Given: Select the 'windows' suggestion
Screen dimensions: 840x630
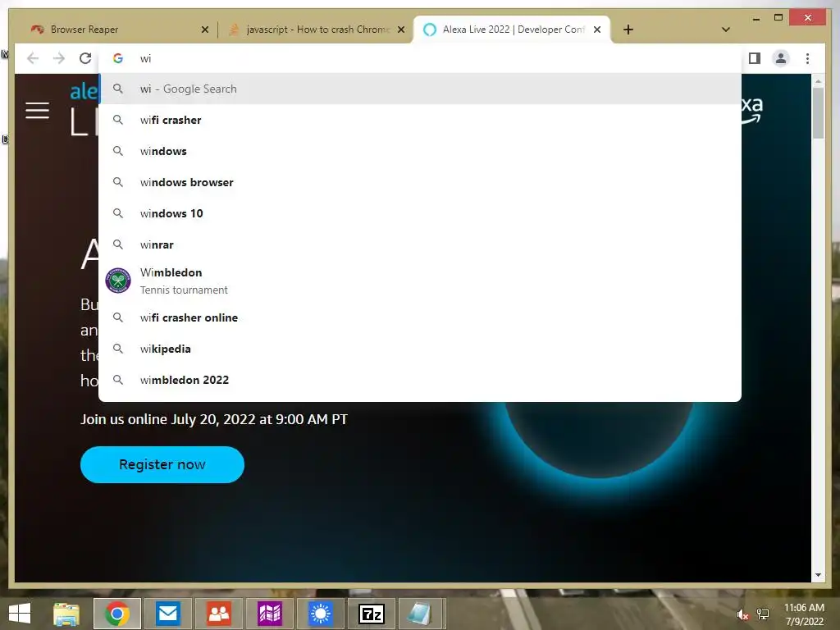Looking at the screenshot, I should pos(420,151).
